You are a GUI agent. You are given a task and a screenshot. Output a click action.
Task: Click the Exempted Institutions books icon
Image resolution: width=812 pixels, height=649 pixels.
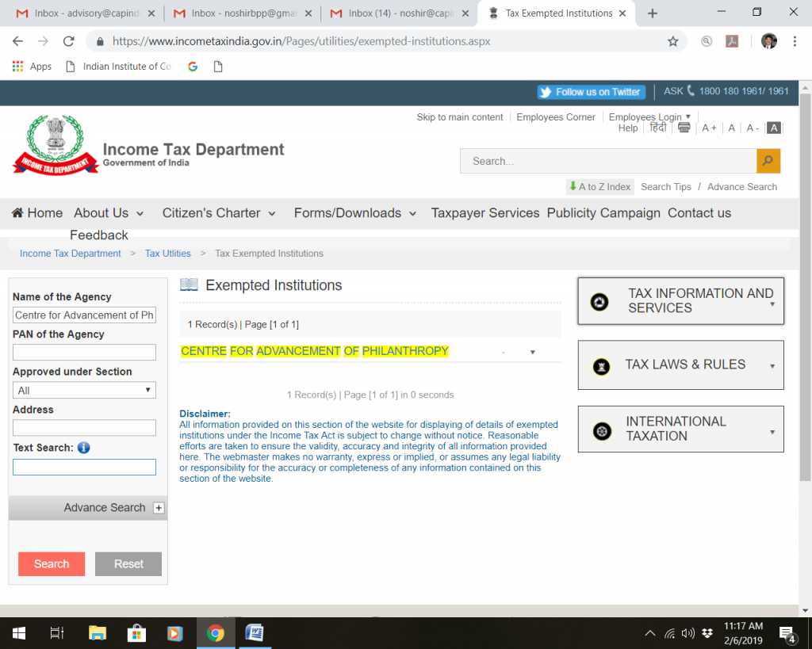pos(189,284)
